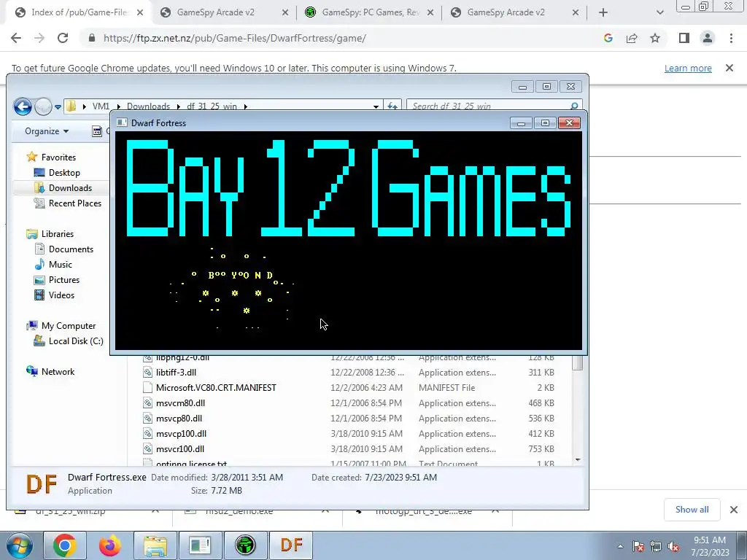Image resolution: width=747 pixels, height=560 pixels.
Task: Click the Chrome forward arrow
Action: coord(39,38)
